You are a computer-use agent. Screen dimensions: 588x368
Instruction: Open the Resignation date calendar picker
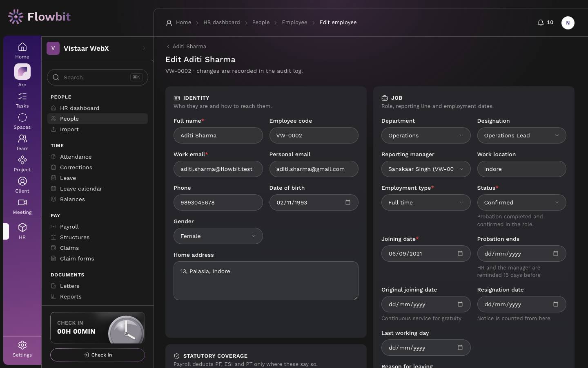[556, 304]
